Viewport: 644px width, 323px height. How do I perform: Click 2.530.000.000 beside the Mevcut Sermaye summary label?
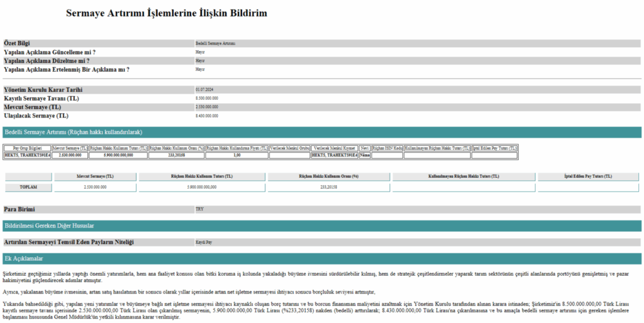click(x=207, y=107)
